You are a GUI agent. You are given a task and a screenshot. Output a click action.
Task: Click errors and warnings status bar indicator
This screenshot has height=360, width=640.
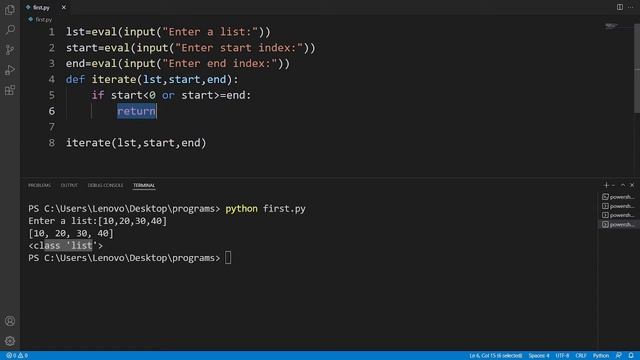[x=17, y=356]
